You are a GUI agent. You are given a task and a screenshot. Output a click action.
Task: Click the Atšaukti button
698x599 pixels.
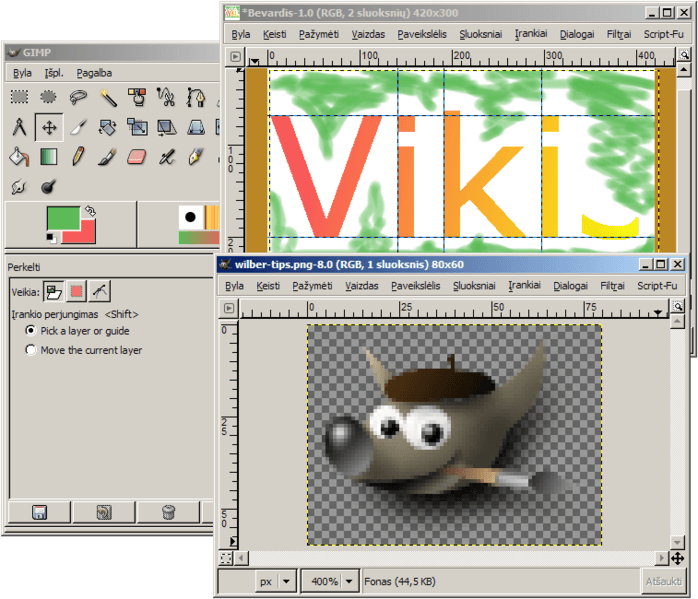point(664,581)
